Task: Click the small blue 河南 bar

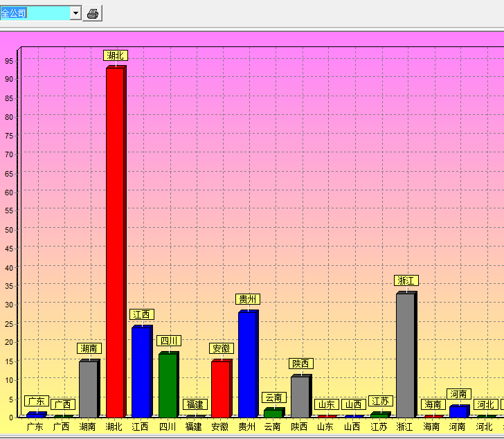Action: point(458,411)
